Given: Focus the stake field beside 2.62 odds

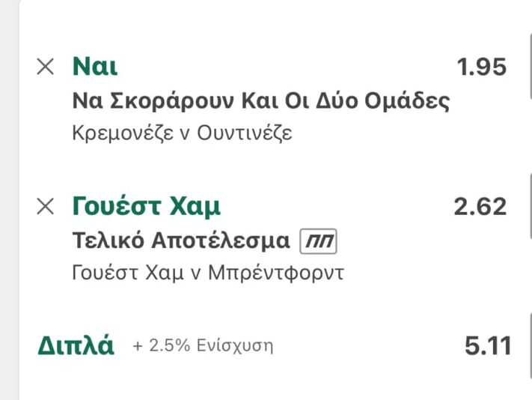Looking at the screenshot, I should 528,206.
